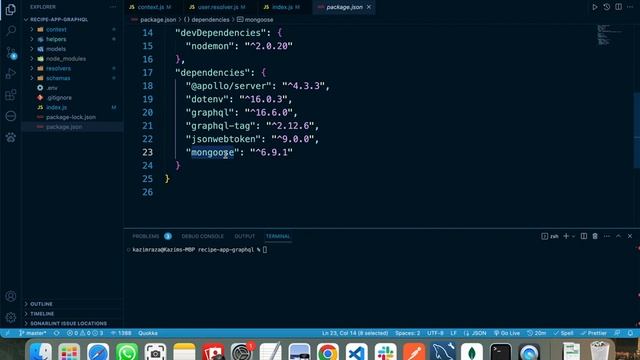Open the Accounts menu icon
The height and width of the screenshot is (360, 640).
point(11,296)
